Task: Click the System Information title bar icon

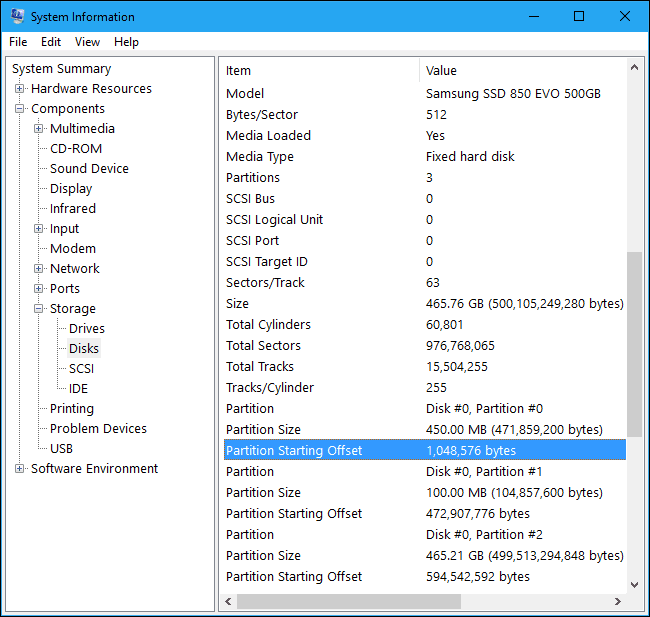Action: point(17,17)
